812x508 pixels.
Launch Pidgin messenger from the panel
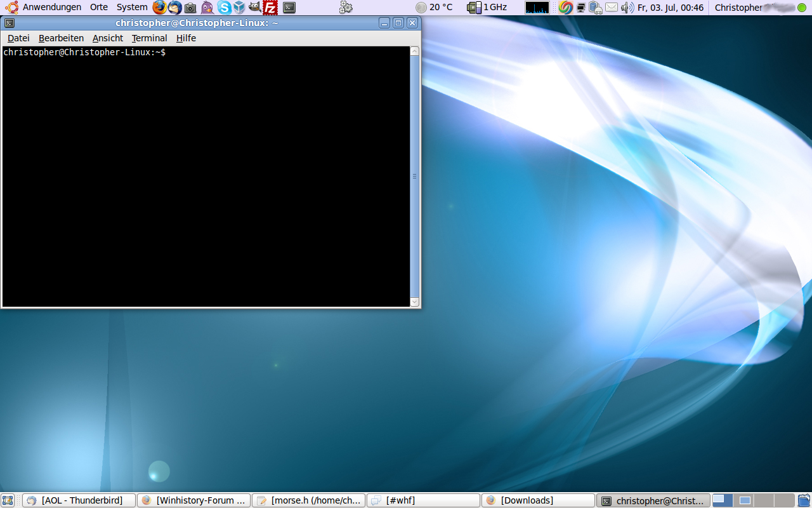[207, 8]
